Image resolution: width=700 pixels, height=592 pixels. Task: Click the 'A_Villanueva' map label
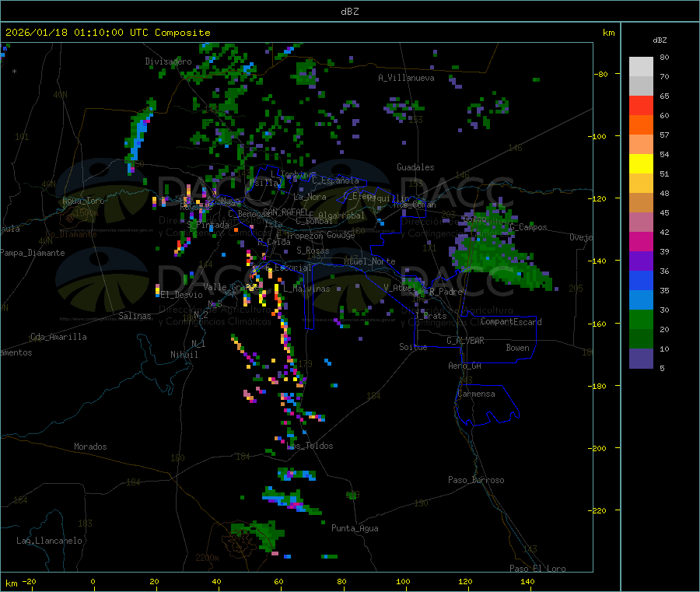(x=406, y=78)
